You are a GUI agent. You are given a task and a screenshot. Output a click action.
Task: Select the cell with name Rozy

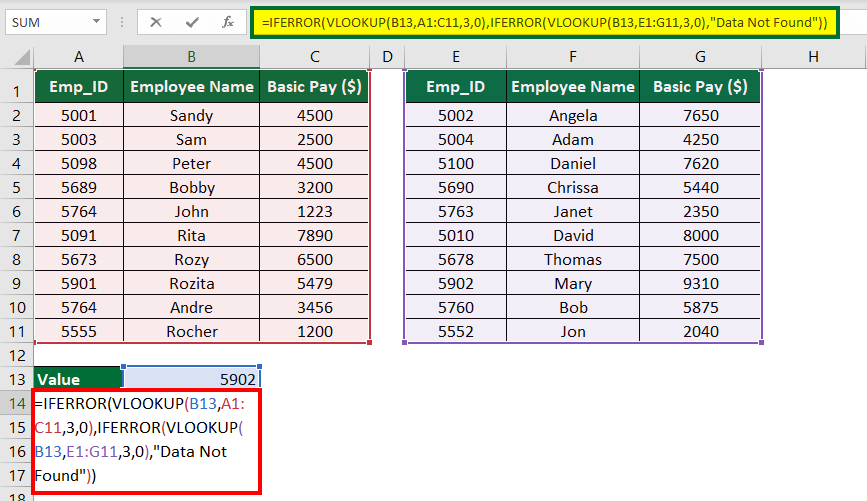tap(191, 259)
